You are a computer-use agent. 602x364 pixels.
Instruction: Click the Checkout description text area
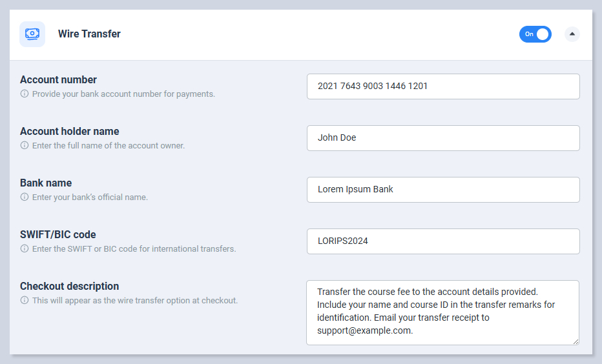[x=443, y=312]
